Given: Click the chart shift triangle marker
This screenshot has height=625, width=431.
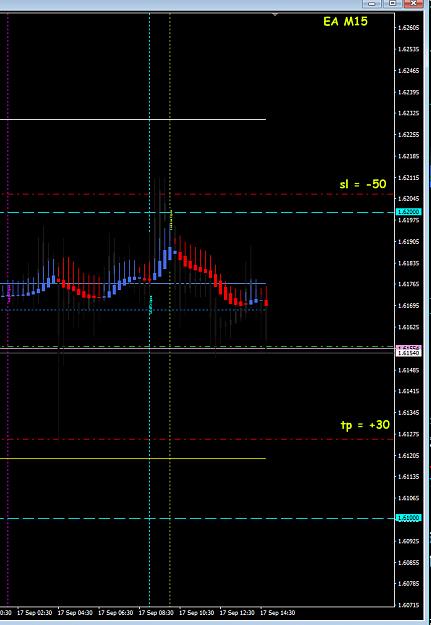Looking at the screenshot, I should pyautogui.click(x=275, y=15).
